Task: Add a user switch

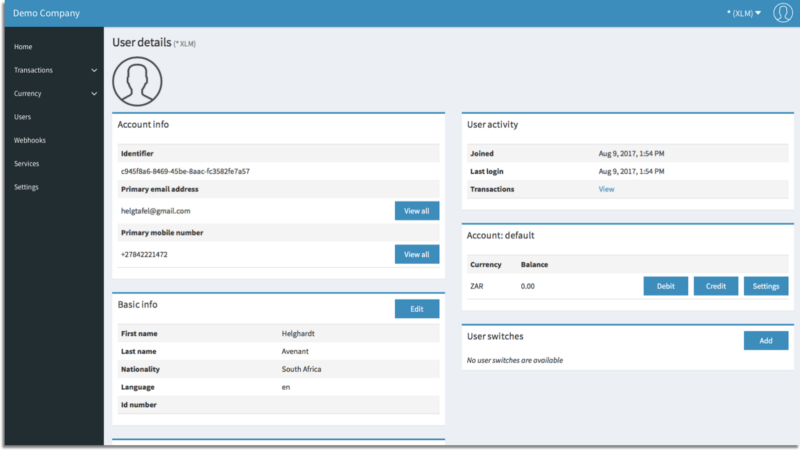Action: pyautogui.click(x=766, y=341)
